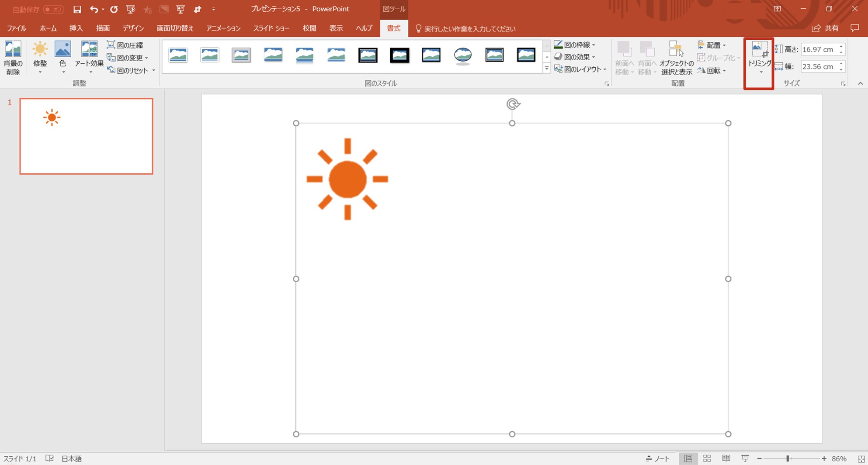Open サイズ group dialog launcher
Image resolution: width=868 pixels, height=465 pixels.
tap(843, 83)
